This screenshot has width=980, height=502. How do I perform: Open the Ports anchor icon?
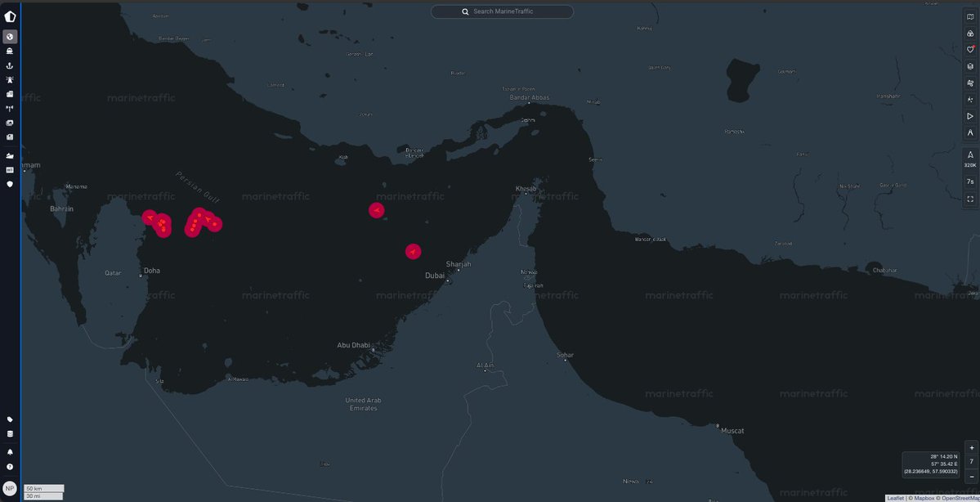pos(10,65)
